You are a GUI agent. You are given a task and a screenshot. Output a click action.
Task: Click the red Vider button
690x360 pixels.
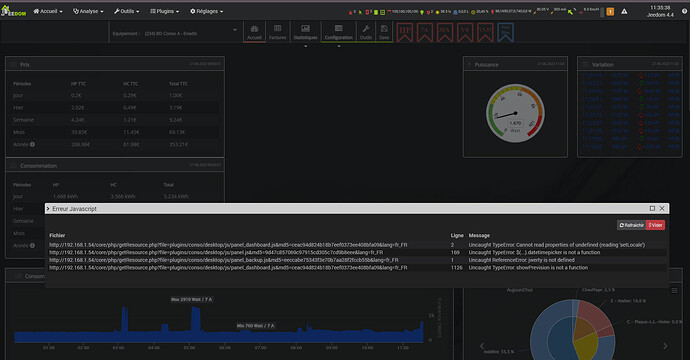coord(655,225)
